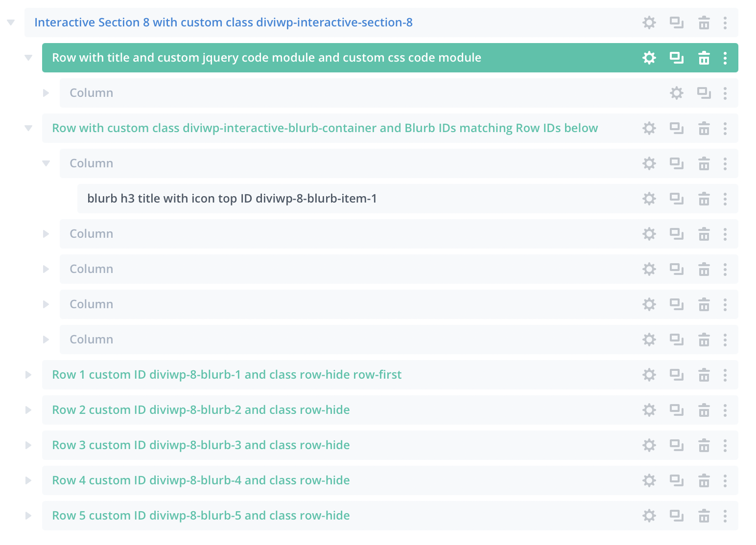Delete the interactive-blurb-container row

704,128
